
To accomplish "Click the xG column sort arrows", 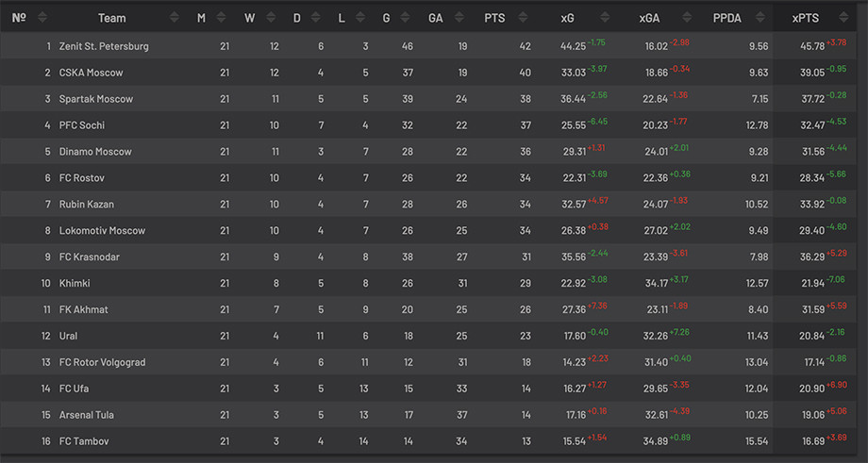I will [x=605, y=18].
